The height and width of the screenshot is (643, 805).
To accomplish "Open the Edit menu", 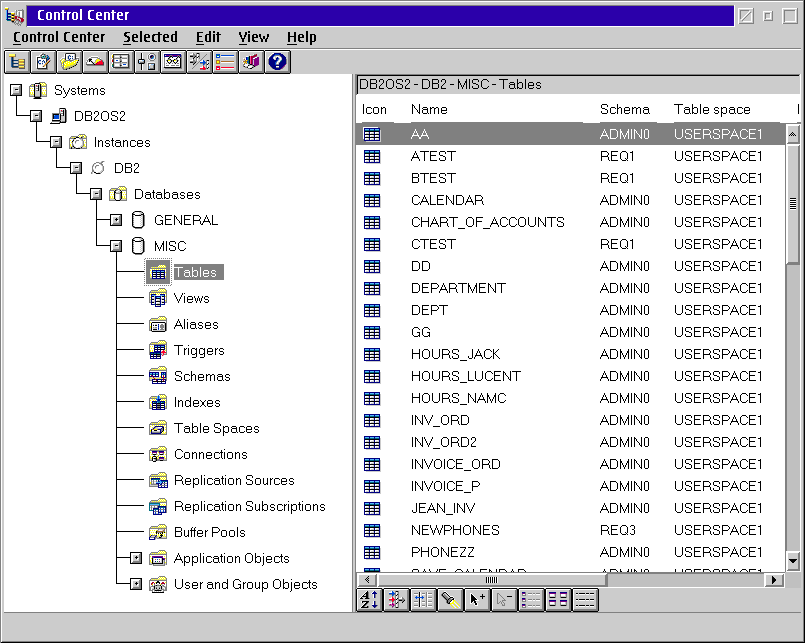I will 208,37.
